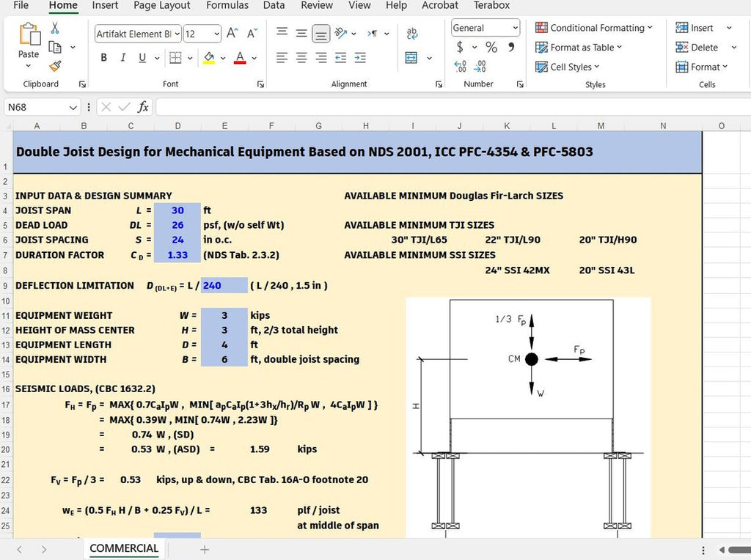Align cell text right
The image size is (751, 560).
321,58
